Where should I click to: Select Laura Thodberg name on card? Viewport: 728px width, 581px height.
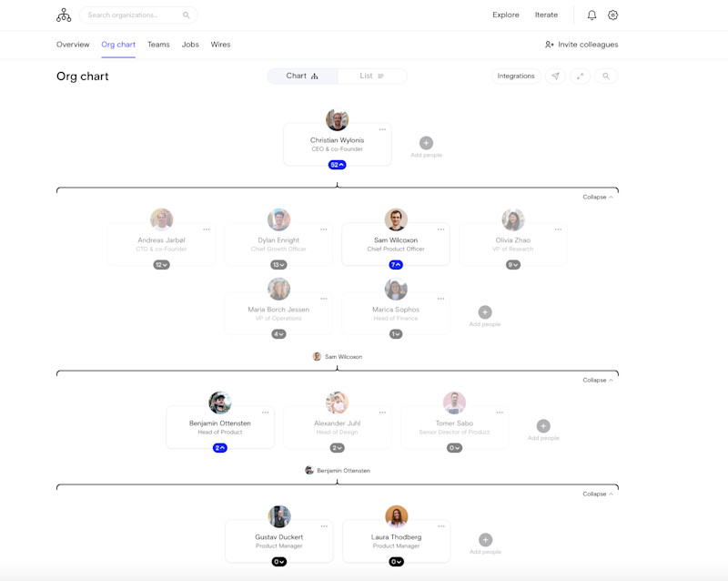click(x=396, y=537)
